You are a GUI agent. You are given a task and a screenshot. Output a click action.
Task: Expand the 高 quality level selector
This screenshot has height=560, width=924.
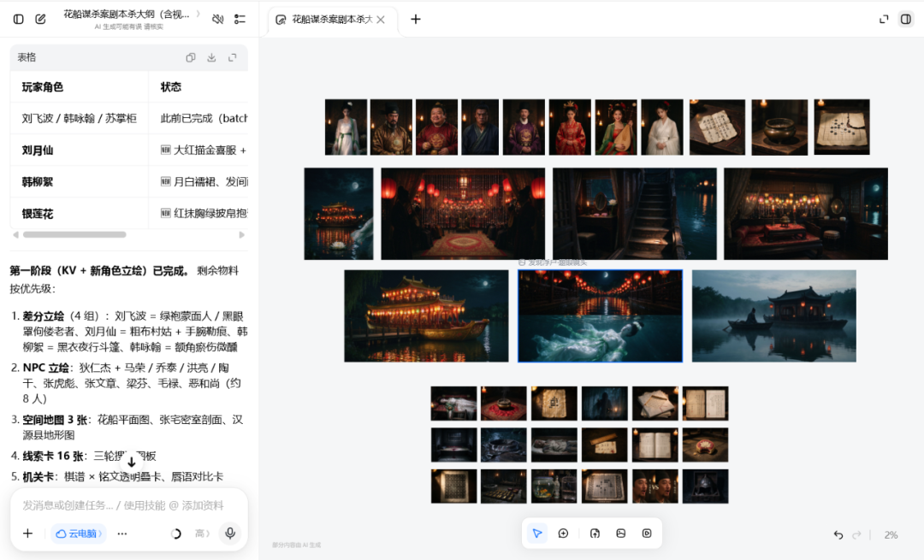coord(202,533)
